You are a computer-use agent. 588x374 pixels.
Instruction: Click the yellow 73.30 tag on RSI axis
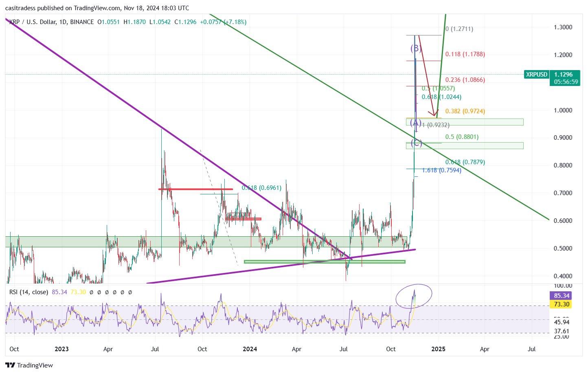click(x=562, y=304)
